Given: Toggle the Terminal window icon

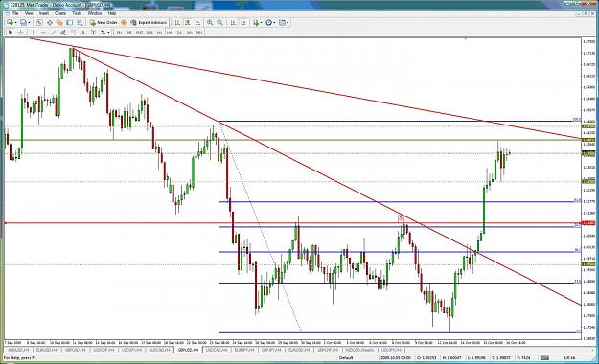Looking at the screenshot, I should [x=70, y=23].
